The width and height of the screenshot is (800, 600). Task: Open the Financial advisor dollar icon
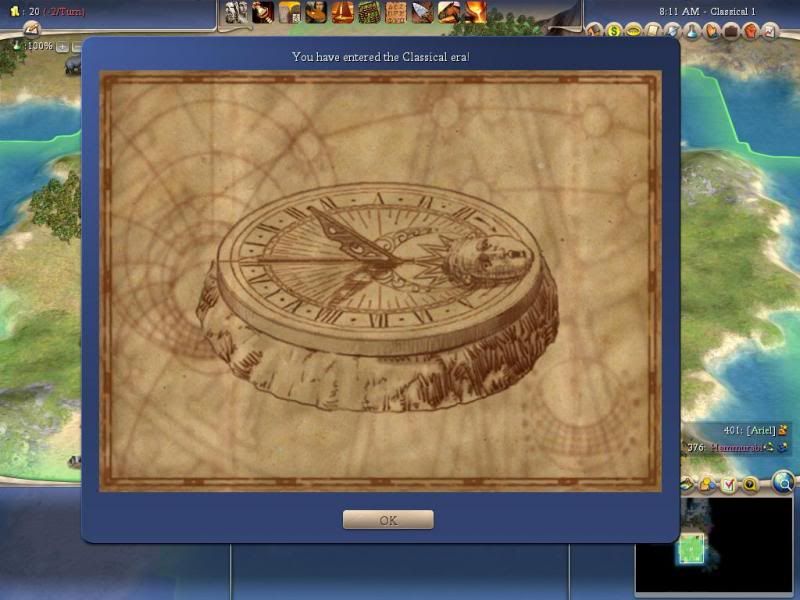[x=614, y=32]
